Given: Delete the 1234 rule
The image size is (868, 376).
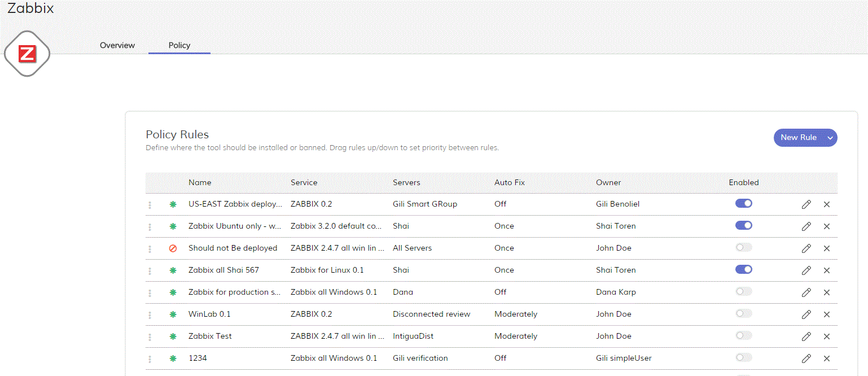Looking at the screenshot, I should (x=827, y=358).
